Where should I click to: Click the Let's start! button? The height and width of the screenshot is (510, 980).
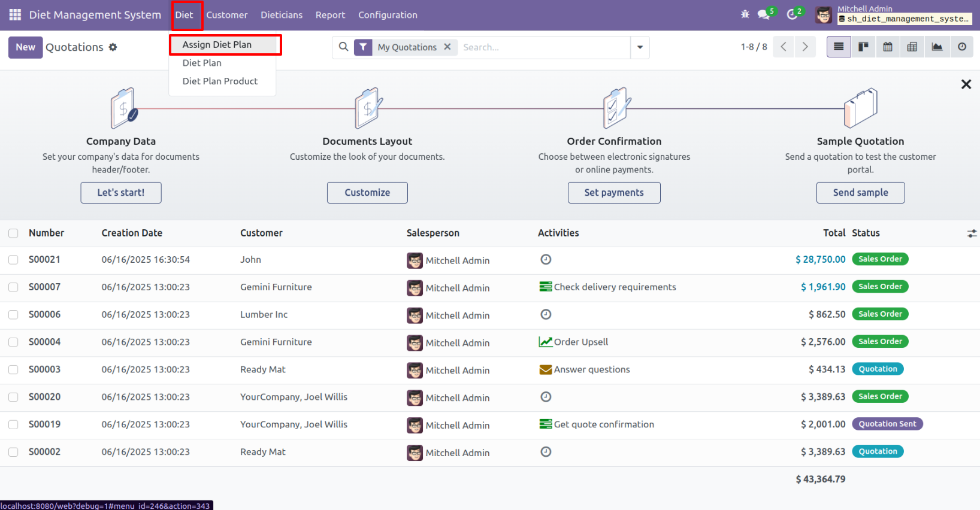click(121, 193)
